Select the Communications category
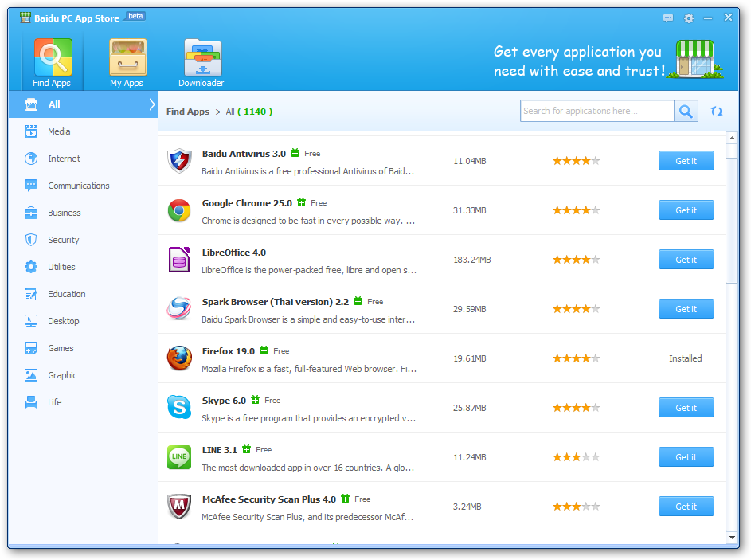751x560 pixels. [83, 186]
